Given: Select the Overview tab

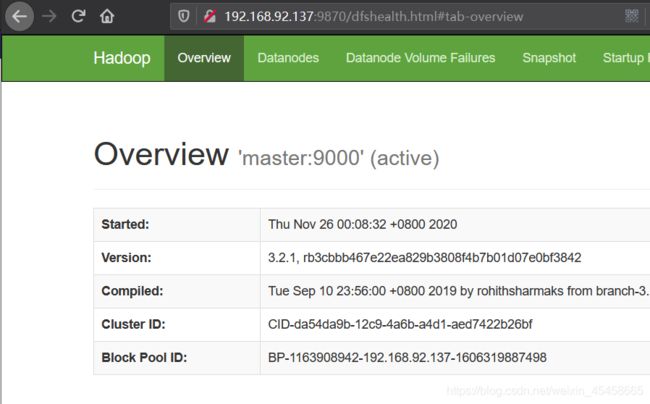Looking at the screenshot, I should pyautogui.click(x=204, y=58).
